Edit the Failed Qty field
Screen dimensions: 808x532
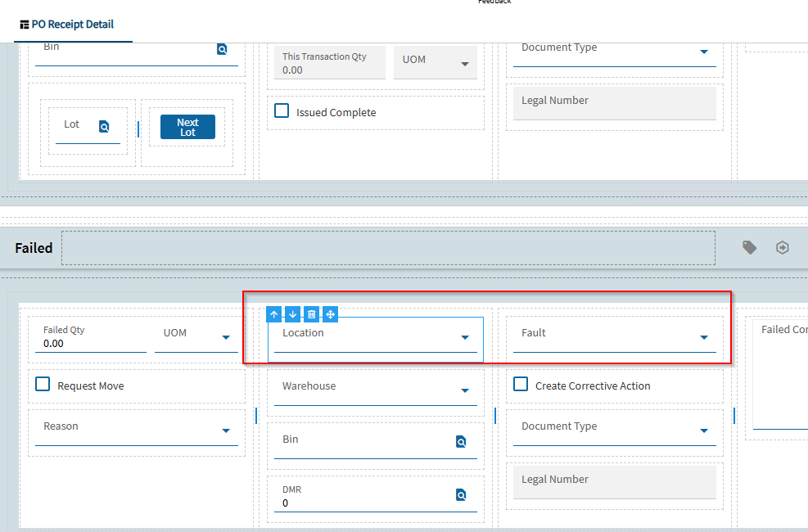point(91,337)
